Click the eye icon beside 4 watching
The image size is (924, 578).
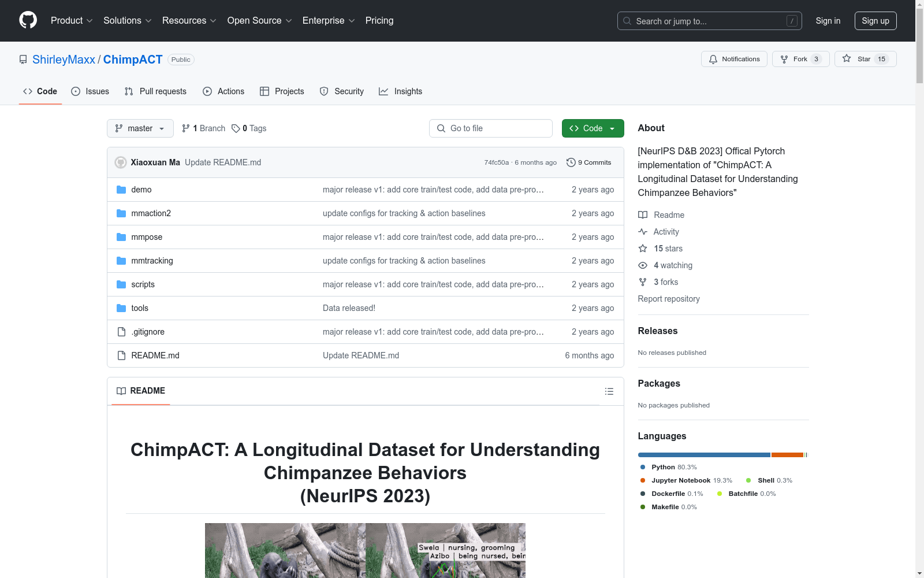pos(643,265)
